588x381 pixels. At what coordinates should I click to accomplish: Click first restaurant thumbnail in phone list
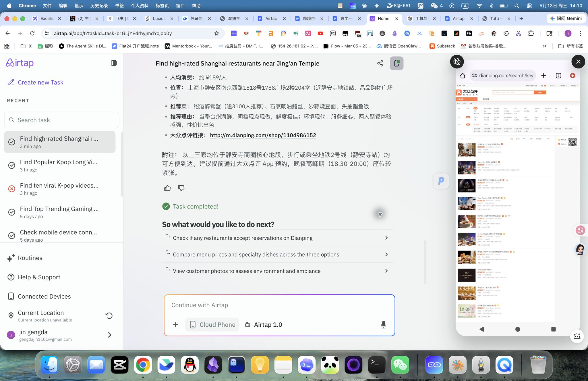[x=466, y=150]
